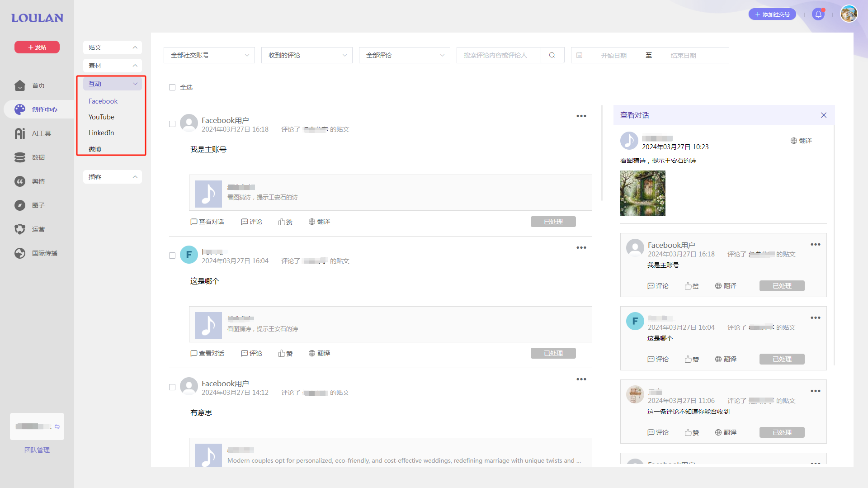Image resolution: width=868 pixels, height=488 pixels.
Task: Click the 添加社交号 button
Action: [x=772, y=14]
